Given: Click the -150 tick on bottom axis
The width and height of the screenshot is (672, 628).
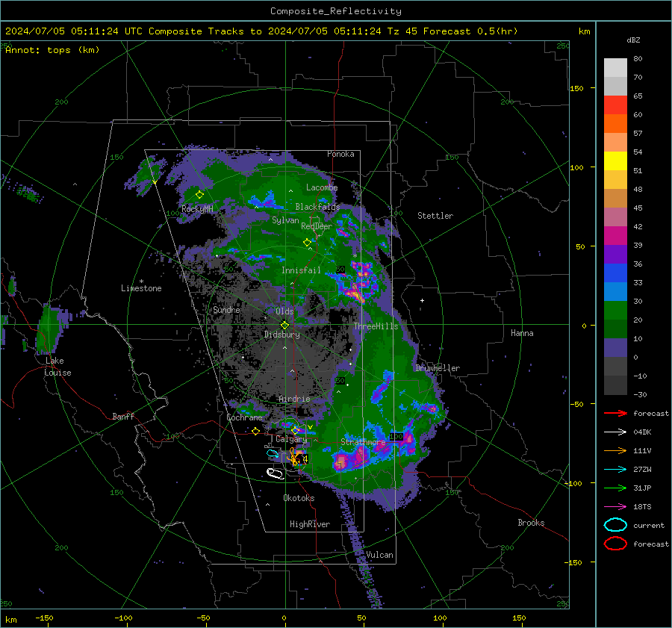Looking at the screenshot, I should (x=44, y=618).
